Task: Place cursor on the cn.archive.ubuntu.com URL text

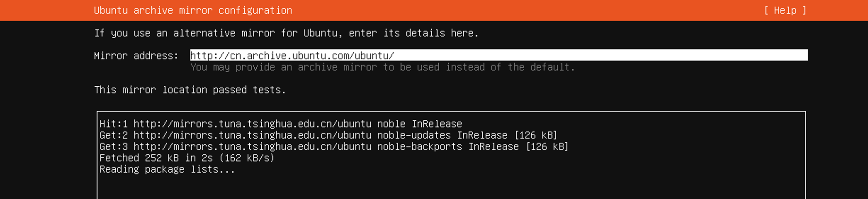Action: pyautogui.click(x=292, y=56)
